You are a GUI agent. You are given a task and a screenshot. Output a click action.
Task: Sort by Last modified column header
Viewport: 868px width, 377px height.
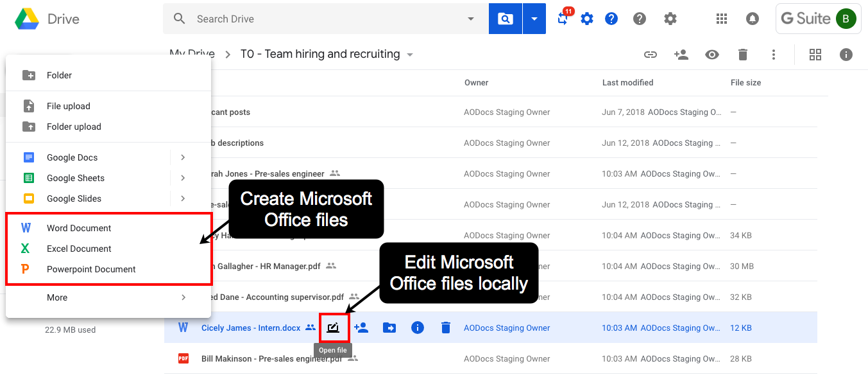pyautogui.click(x=628, y=82)
